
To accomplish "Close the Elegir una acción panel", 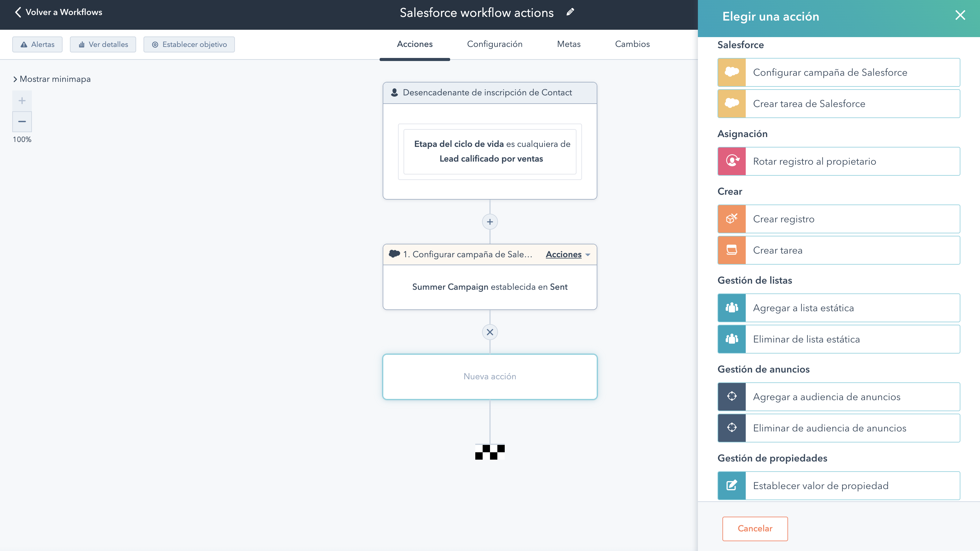I will 960,15.
